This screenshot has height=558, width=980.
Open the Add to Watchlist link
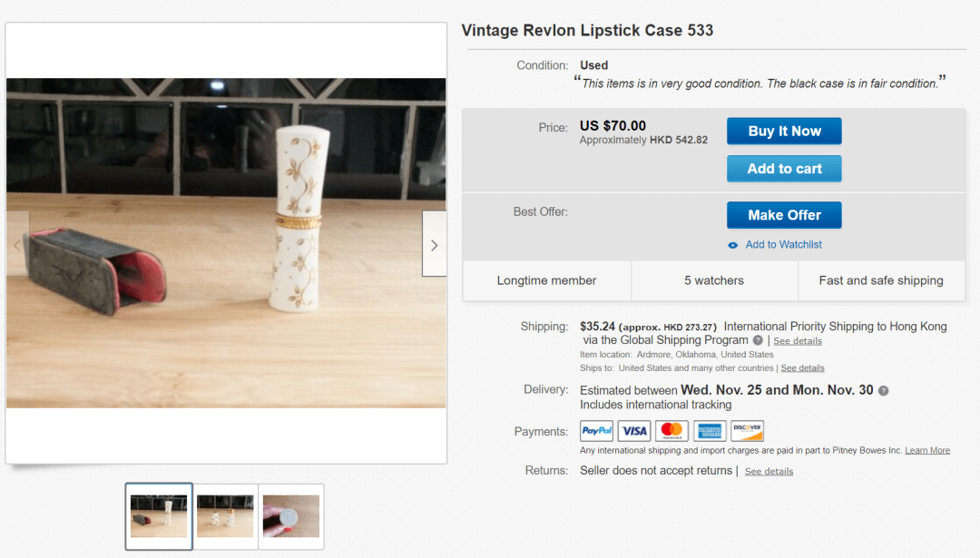[x=784, y=245]
